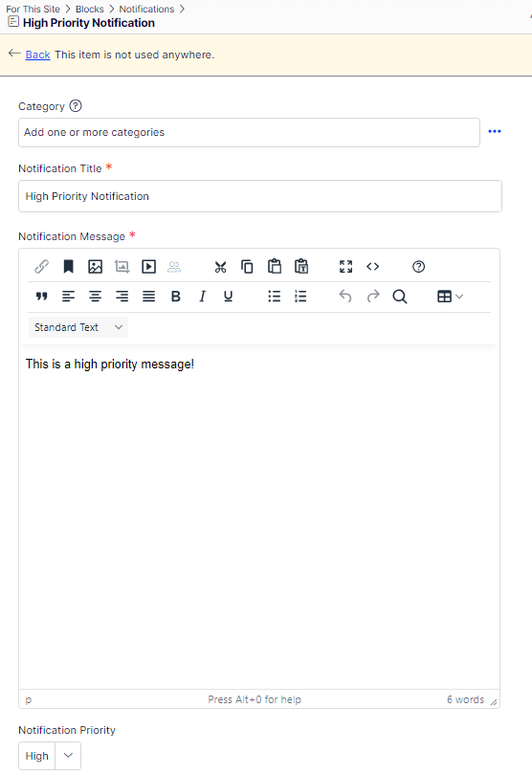Click the p element path
Image resolution: width=532 pixels, height=774 pixels.
click(x=28, y=700)
